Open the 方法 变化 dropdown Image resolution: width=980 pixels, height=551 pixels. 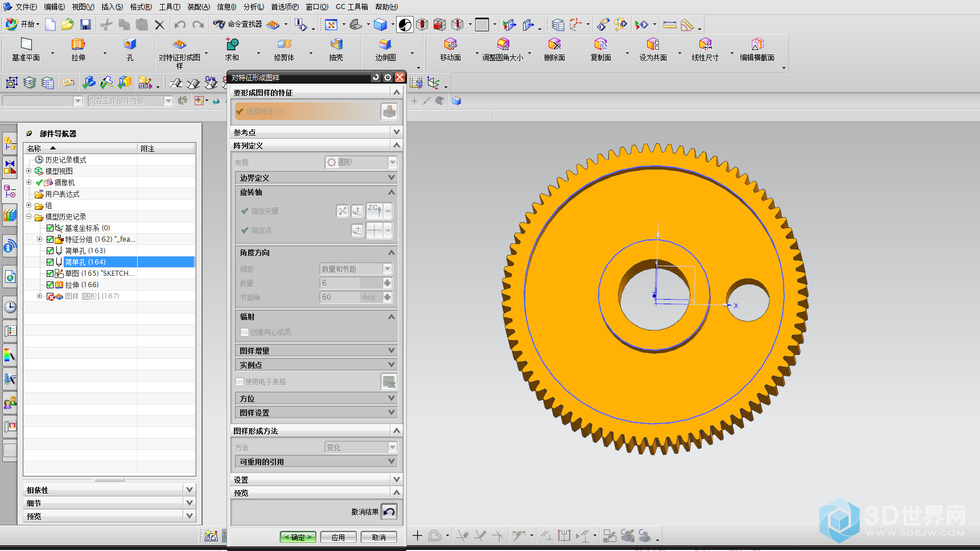[x=361, y=448]
